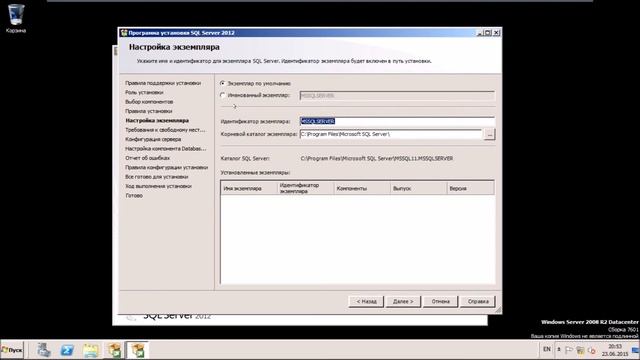The image size is (640, 360).
Task: Click the 'Версия' column header
Action: 471,188
